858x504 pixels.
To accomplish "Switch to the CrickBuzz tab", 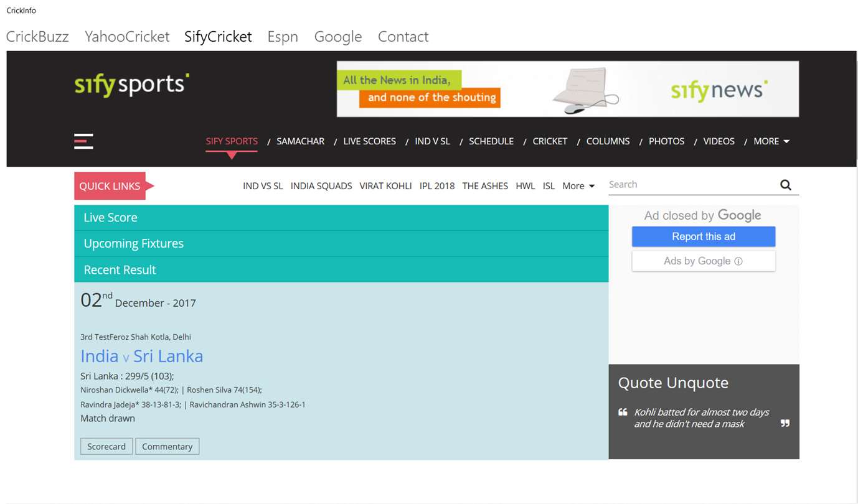I will pos(37,37).
